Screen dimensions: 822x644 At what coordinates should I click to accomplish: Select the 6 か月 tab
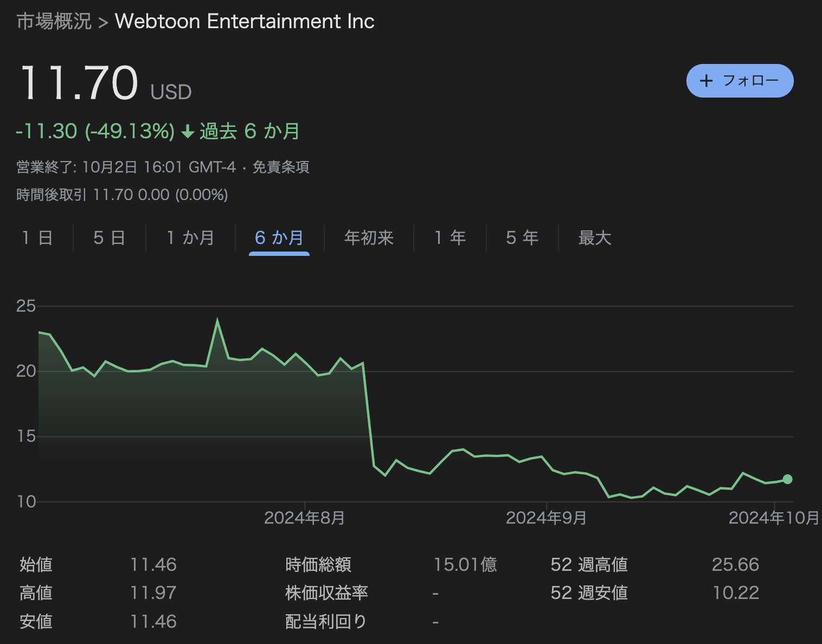tap(279, 237)
